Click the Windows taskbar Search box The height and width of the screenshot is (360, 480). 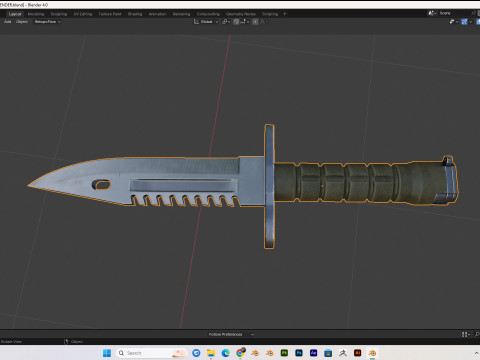(152, 353)
